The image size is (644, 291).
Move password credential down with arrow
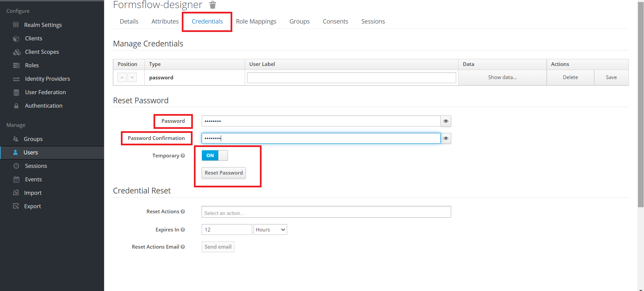click(x=132, y=77)
